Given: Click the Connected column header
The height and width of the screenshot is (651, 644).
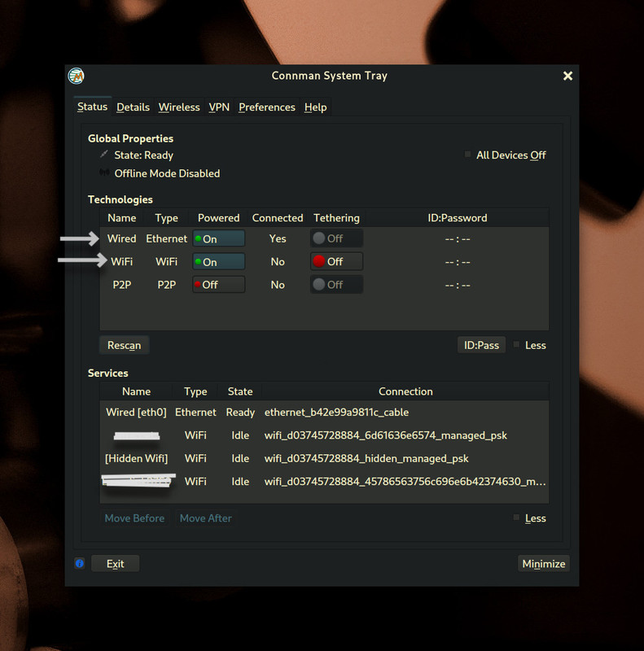Looking at the screenshot, I should click(278, 218).
